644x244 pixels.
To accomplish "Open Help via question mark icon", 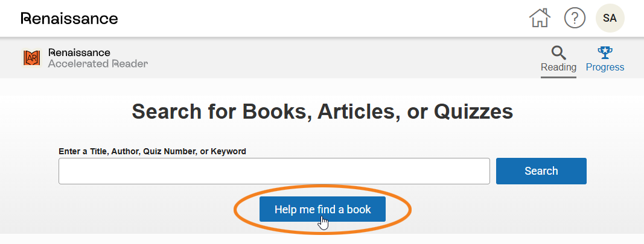I will pyautogui.click(x=575, y=18).
